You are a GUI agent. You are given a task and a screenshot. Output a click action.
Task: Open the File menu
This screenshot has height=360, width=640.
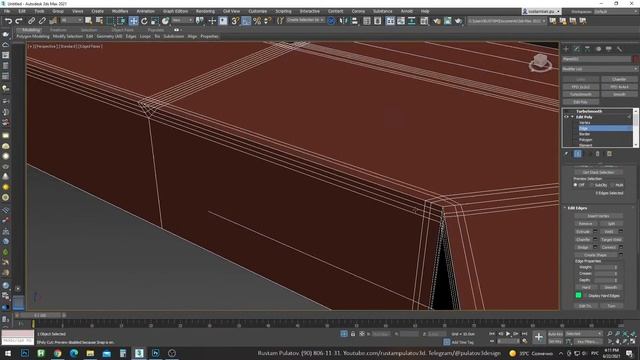[x=7, y=11]
